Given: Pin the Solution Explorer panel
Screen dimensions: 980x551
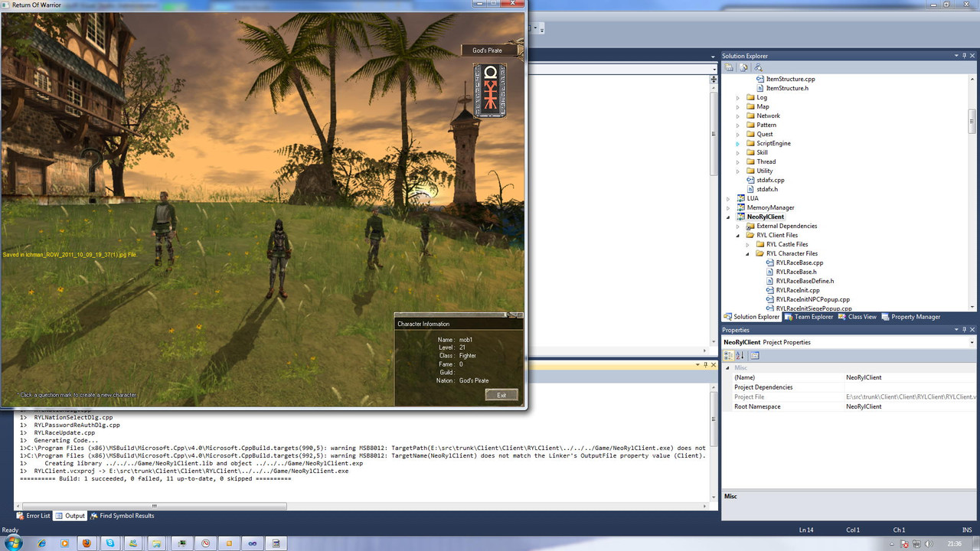Looking at the screenshot, I should (x=965, y=56).
